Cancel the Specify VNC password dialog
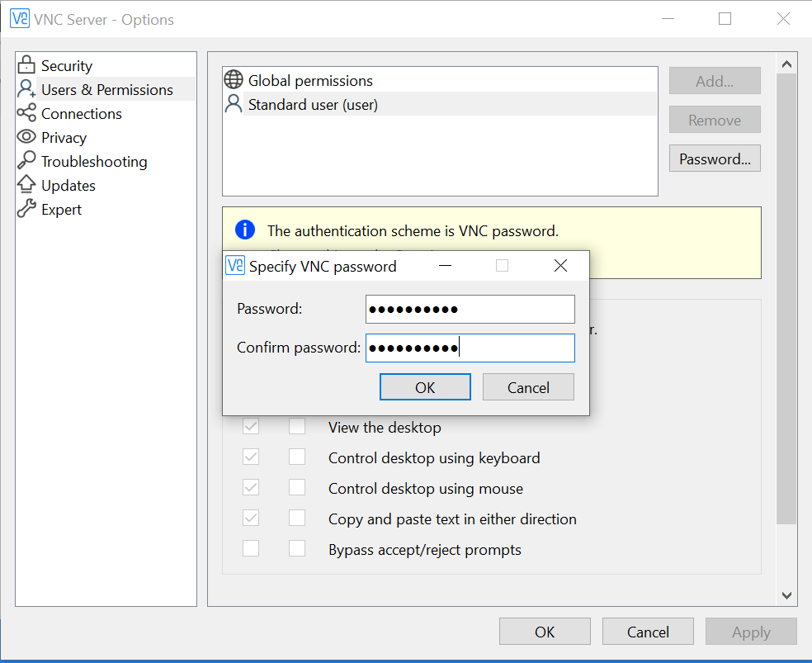 (x=528, y=387)
